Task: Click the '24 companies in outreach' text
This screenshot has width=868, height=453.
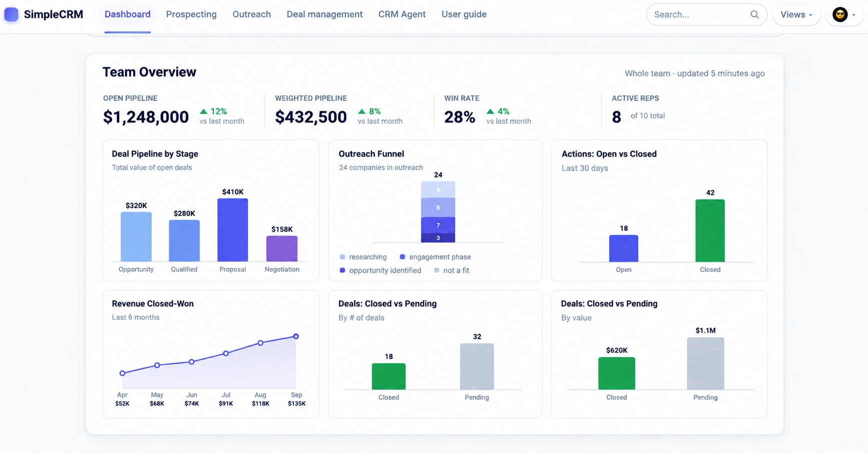Action: [381, 167]
